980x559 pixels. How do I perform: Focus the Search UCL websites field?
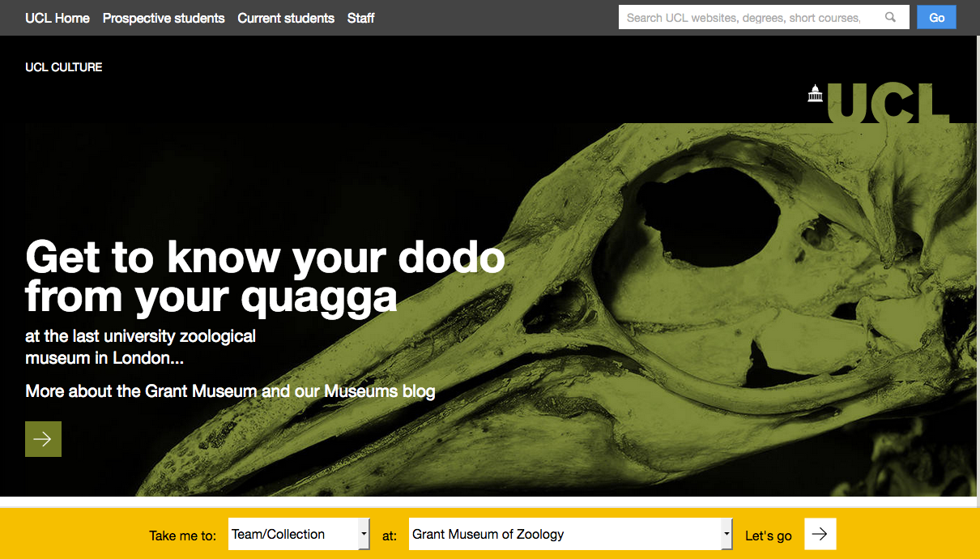click(x=764, y=17)
